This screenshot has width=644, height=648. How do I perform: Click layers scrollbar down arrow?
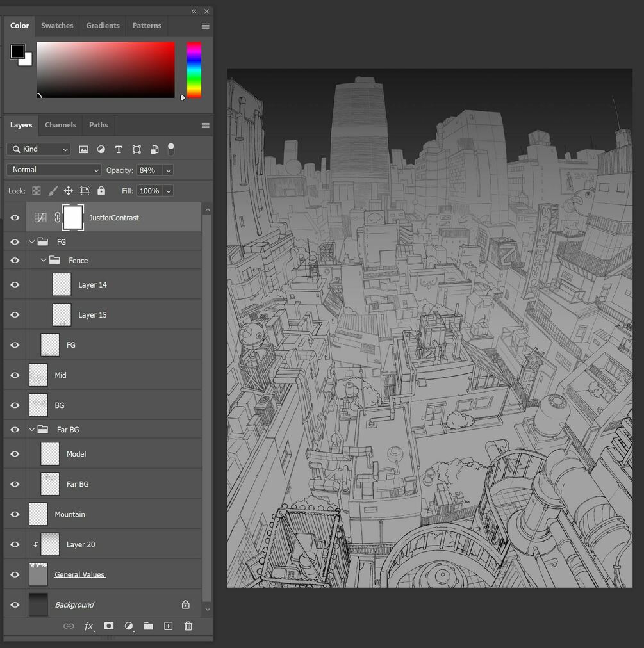click(x=208, y=609)
